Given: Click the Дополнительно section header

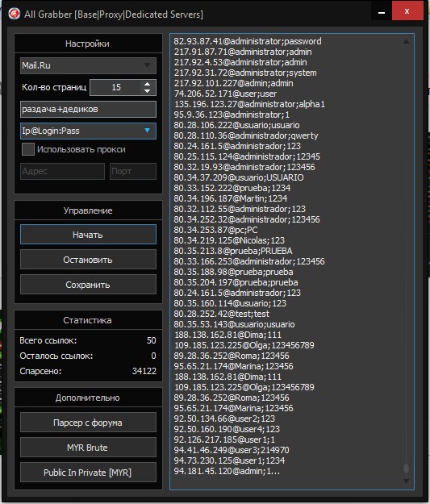Looking at the screenshot, I should (88, 398).
